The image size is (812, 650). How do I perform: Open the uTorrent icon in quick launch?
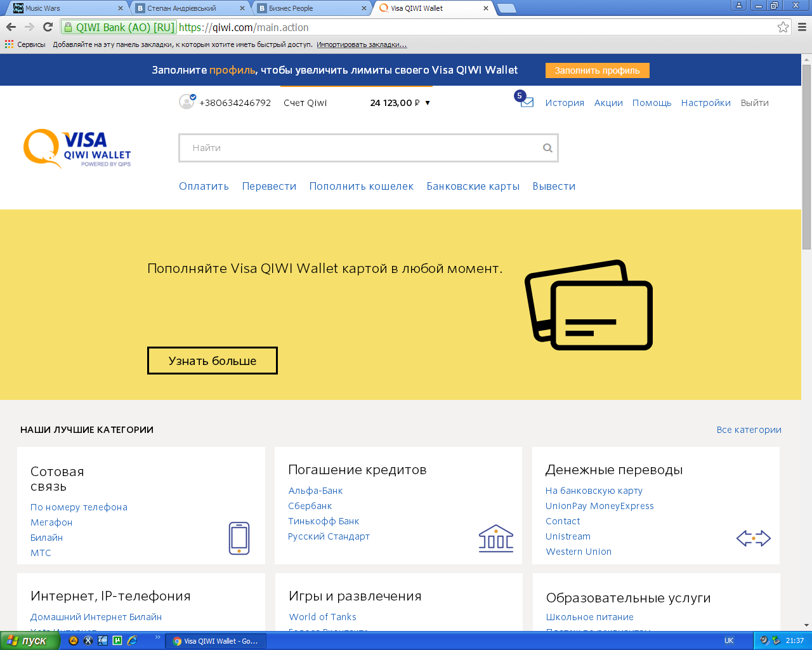(x=117, y=640)
